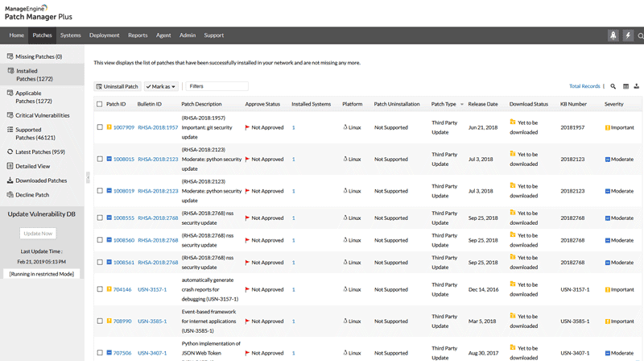The width and height of the screenshot is (644, 361).
Task: Click the Missing Patches sidebar icon
Action: (x=10, y=56)
